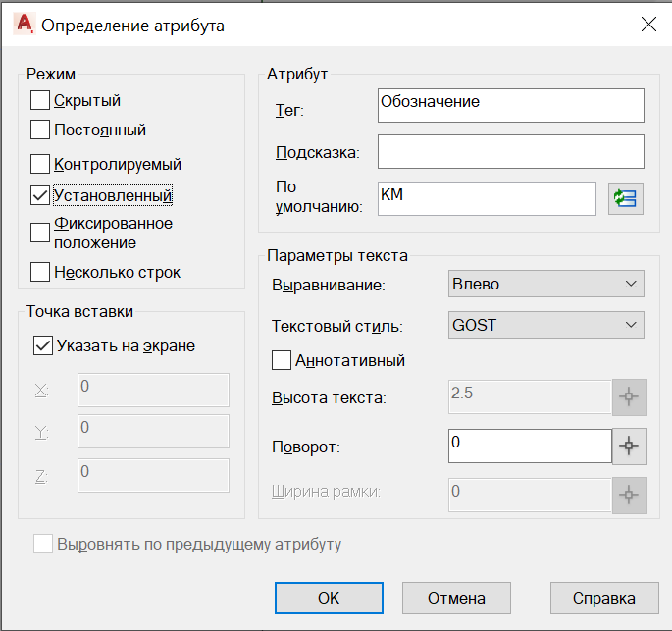Uncheck Указать на экране checkbox
The width and height of the screenshot is (672, 631).
point(43,345)
